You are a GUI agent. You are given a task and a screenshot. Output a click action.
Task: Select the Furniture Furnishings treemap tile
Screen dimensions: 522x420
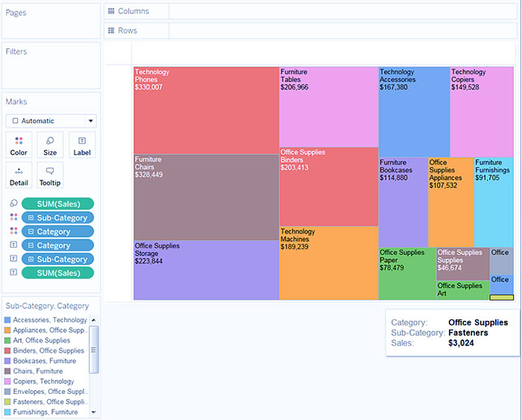tap(494, 202)
